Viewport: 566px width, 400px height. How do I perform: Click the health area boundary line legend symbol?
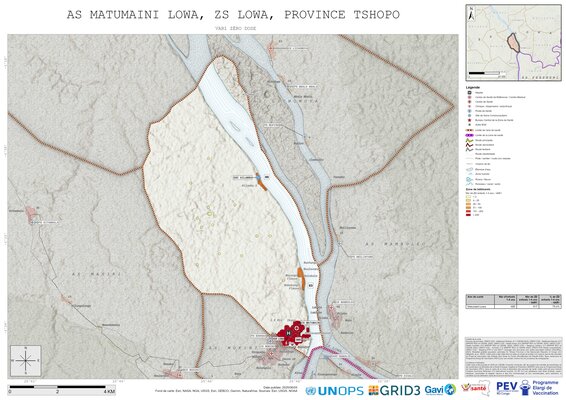click(469, 130)
